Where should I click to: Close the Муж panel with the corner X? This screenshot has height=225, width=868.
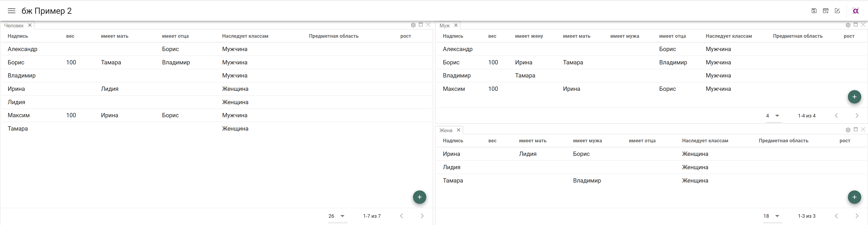[x=863, y=25]
